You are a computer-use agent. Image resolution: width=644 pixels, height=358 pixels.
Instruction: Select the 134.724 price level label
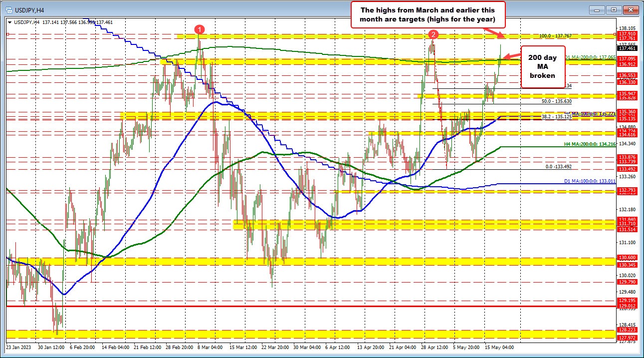tap(626, 130)
